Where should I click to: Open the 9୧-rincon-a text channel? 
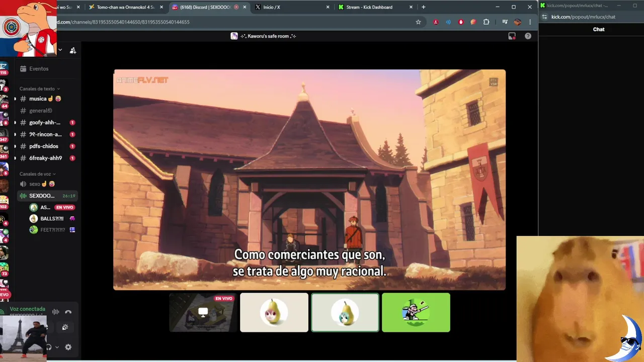(x=47, y=134)
